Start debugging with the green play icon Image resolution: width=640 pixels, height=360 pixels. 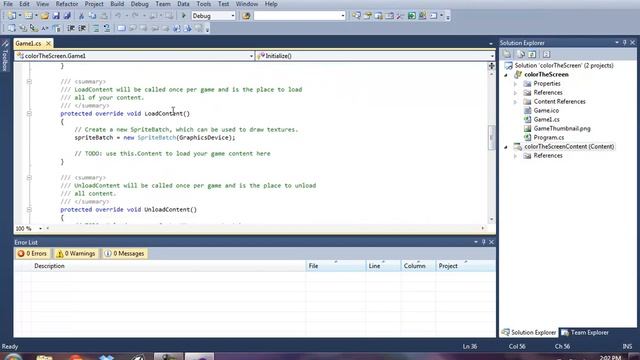[184, 16]
